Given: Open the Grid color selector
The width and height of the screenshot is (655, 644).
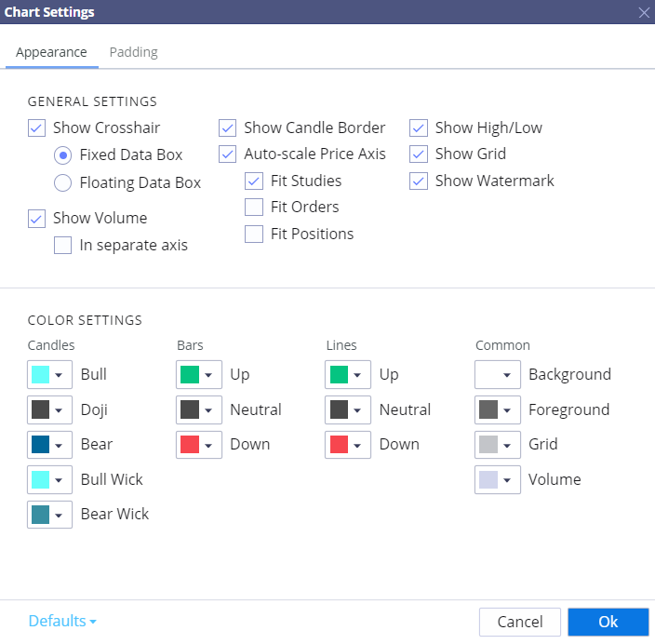Looking at the screenshot, I should [x=498, y=444].
